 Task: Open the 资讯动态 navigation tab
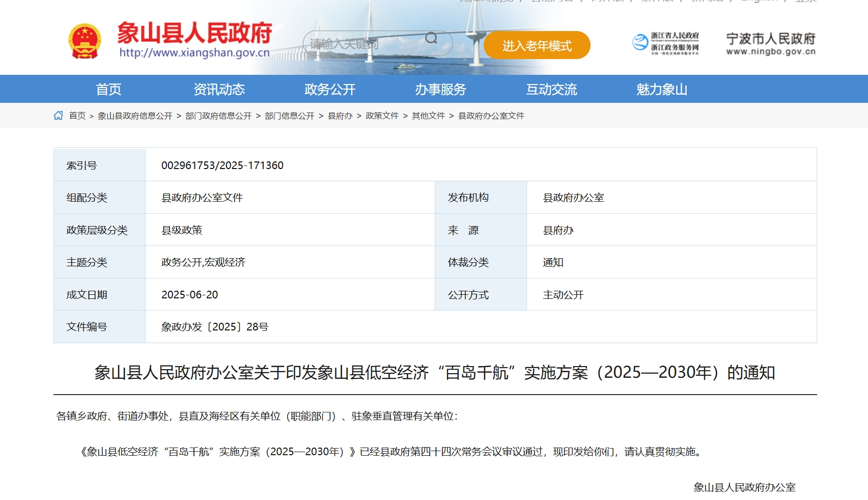(219, 90)
